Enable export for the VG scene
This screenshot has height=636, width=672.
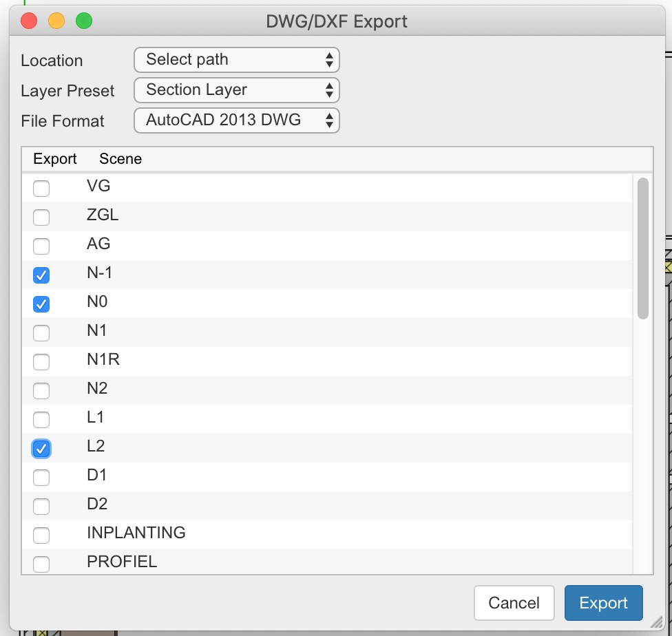click(x=41, y=189)
